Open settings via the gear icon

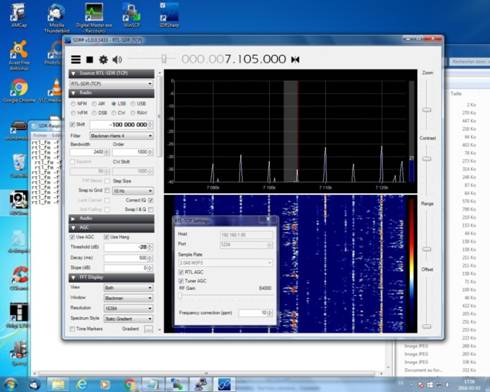click(103, 60)
